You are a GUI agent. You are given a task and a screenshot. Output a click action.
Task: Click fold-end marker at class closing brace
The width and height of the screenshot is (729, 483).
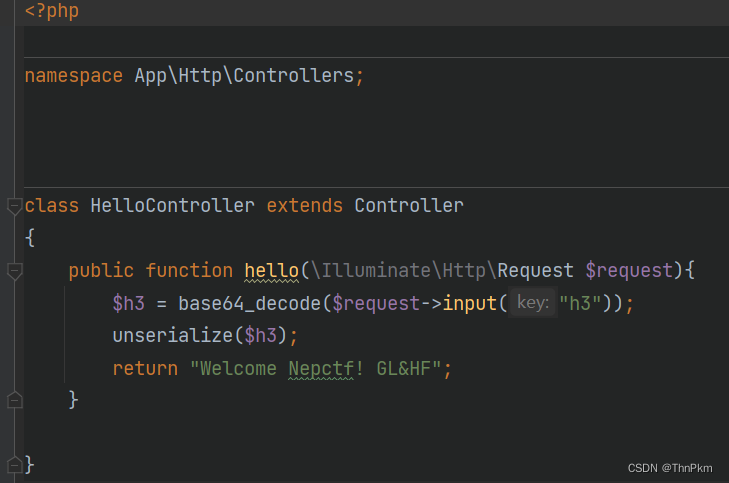point(14,464)
